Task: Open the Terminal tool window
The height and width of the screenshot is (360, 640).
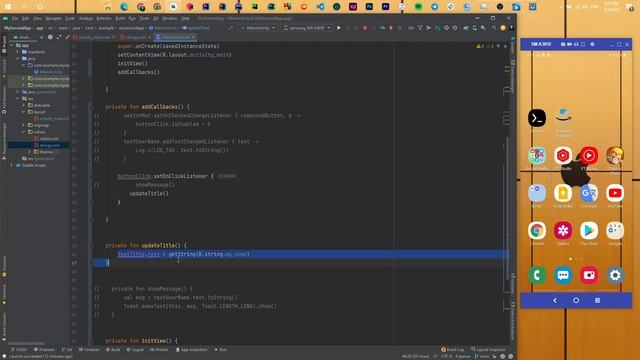Action: [89, 350]
